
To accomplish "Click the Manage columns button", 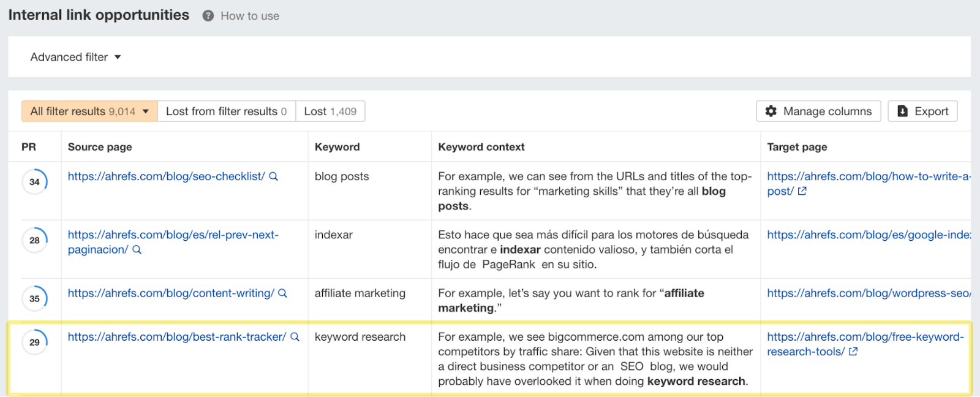I will (x=818, y=112).
